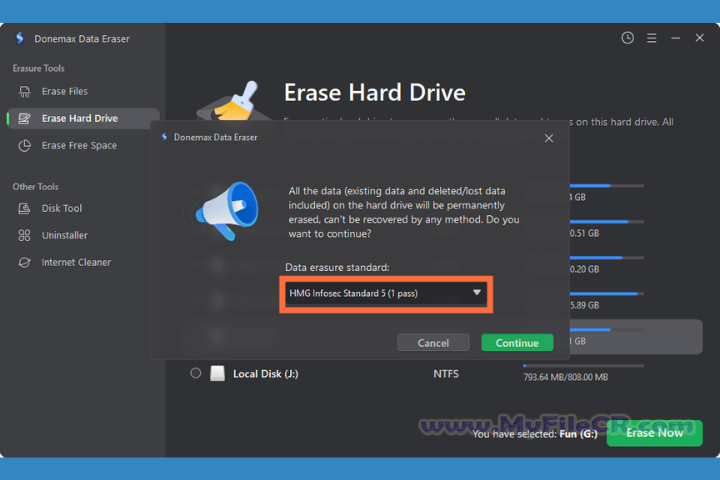Screen dimensions: 720x480
Task: Click the usage bar above 0.51 GB
Action: (x=607, y=222)
